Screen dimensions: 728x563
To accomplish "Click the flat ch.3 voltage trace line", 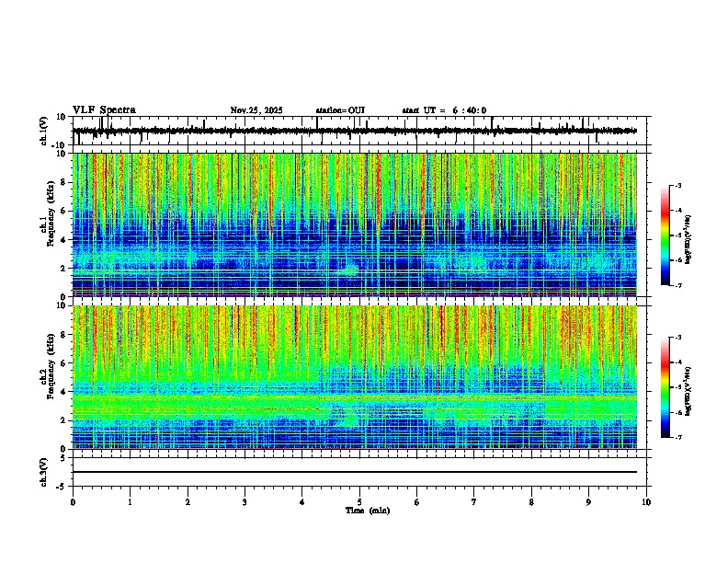I will click(355, 472).
